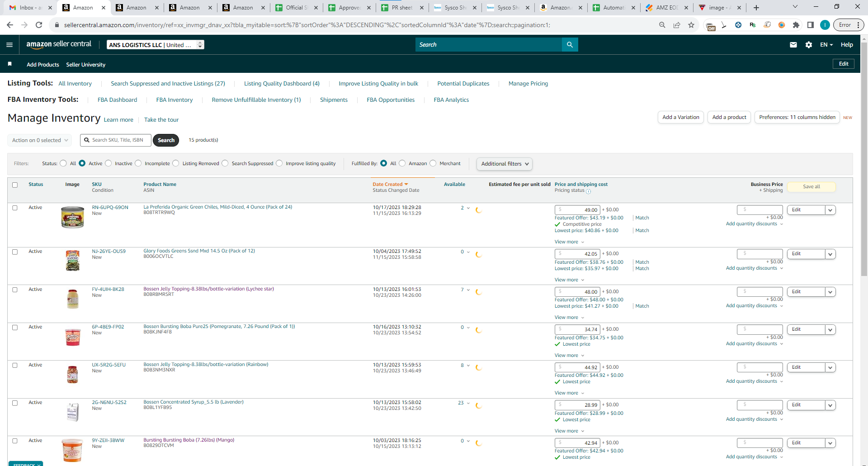Check the NJ-26YE-OUS9 product row checkbox
The height and width of the screenshot is (466, 868).
(x=15, y=252)
